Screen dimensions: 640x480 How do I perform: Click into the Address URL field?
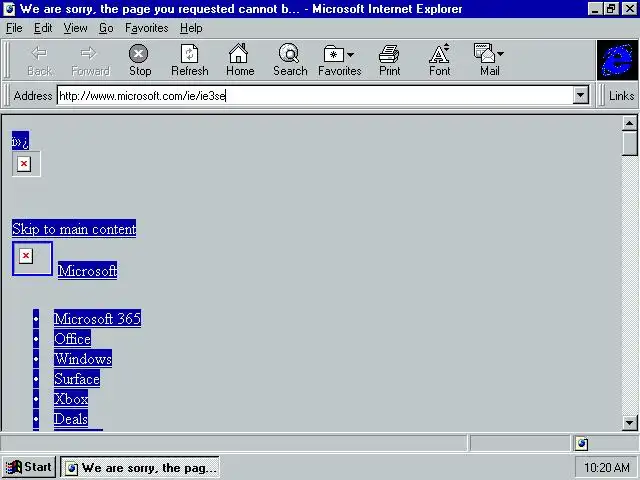point(315,96)
